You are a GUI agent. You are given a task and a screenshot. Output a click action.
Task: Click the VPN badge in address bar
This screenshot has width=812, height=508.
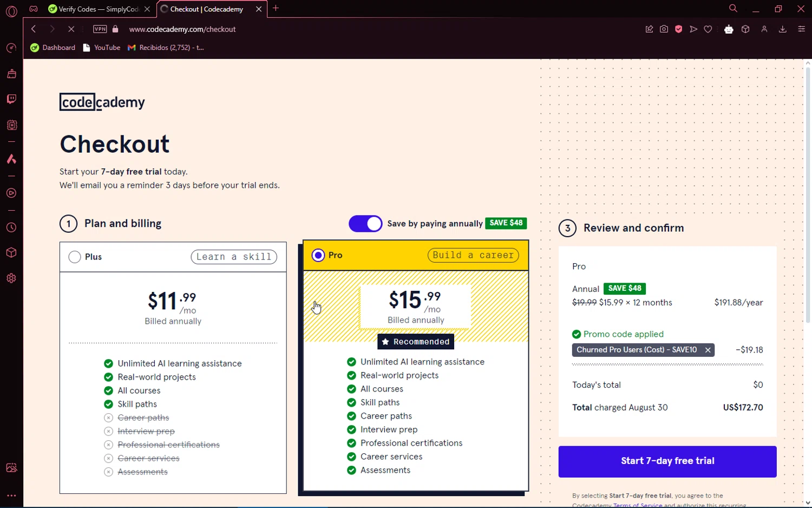pos(100,29)
